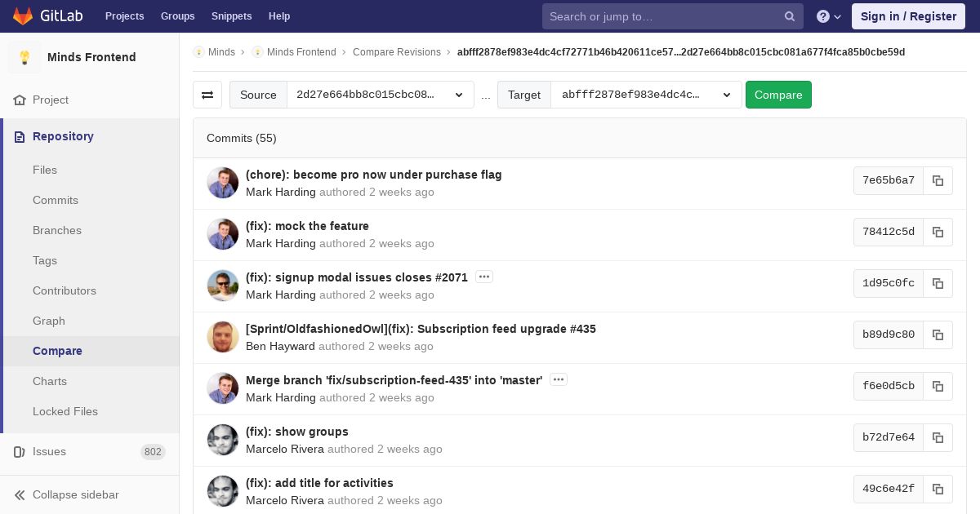This screenshot has width=980, height=514.
Task: Click Ben Hayward's avatar
Action: (223, 337)
